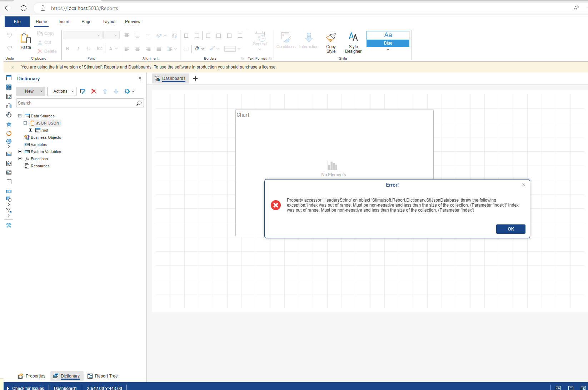The width and height of the screenshot is (588, 390).
Task: Open dictionary settings gear dropdown
Action: [x=129, y=91]
